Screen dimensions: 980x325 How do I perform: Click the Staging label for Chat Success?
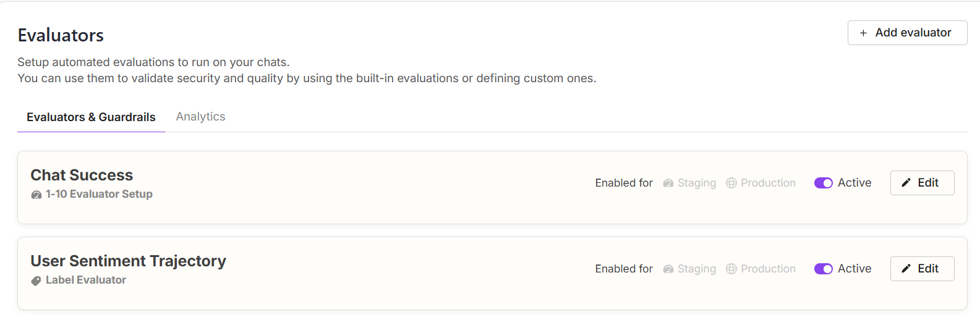tap(697, 183)
